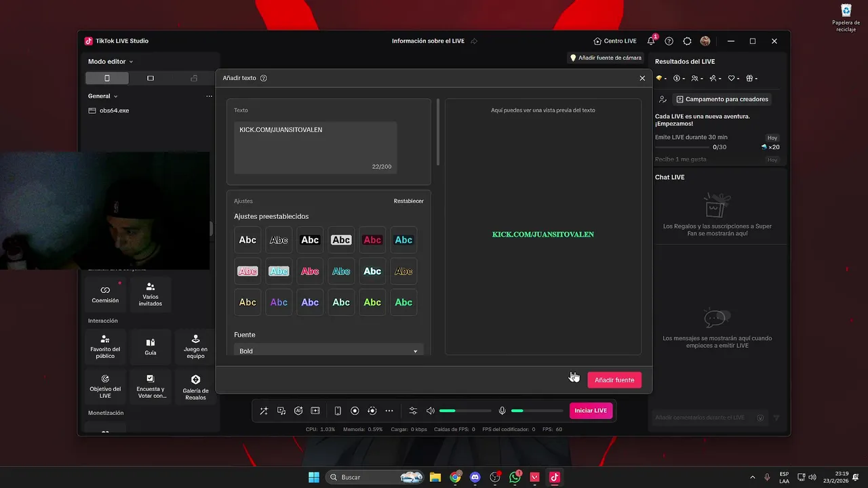
Task: Click the Añadir fuente button
Action: tap(614, 380)
